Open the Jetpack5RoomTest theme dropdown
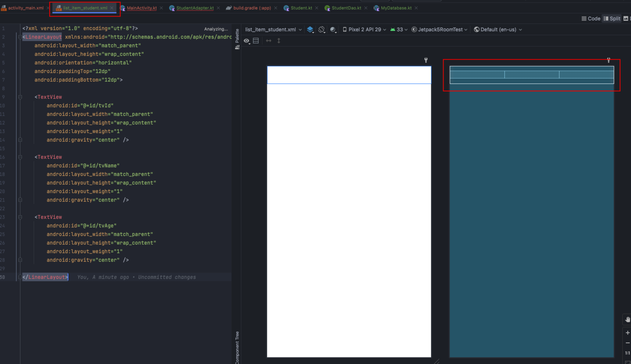Screen dimensions: 631x364 click(x=439, y=29)
